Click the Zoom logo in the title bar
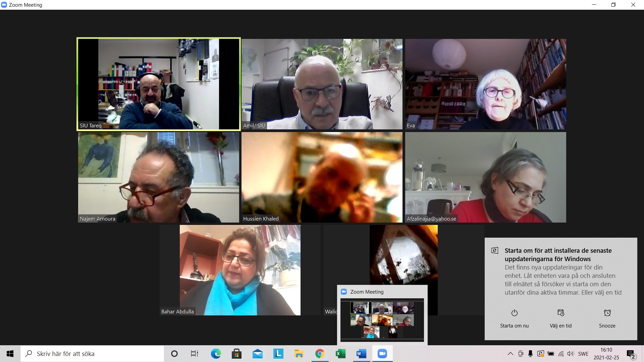 point(4,5)
